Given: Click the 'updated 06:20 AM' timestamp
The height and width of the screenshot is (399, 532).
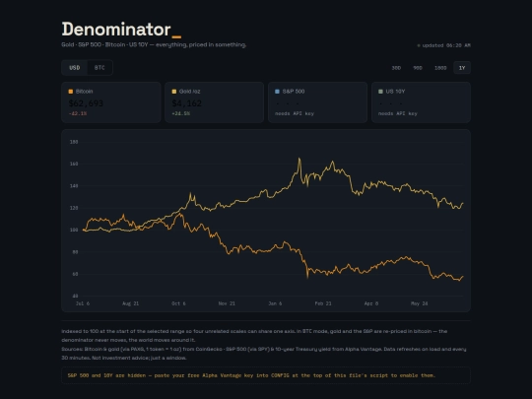Looking at the screenshot, I should tap(446, 45).
